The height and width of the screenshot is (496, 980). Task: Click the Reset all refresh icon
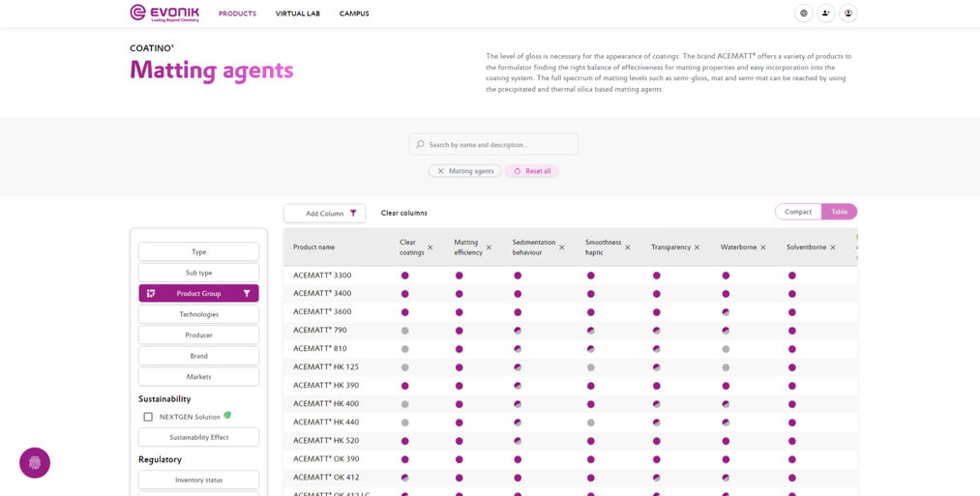point(518,171)
